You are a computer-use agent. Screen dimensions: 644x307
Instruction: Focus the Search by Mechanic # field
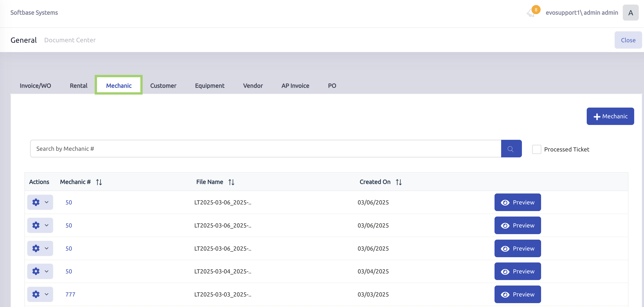click(265, 149)
